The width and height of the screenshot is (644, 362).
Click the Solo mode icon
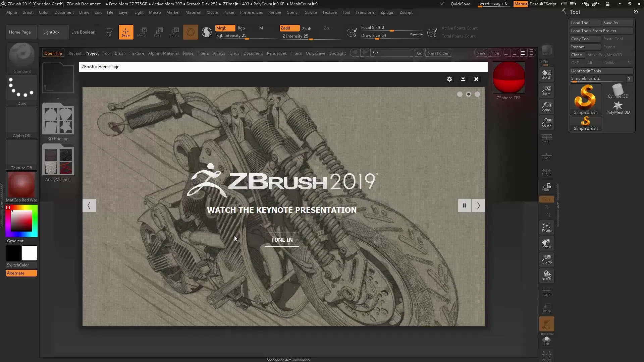click(546, 341)
